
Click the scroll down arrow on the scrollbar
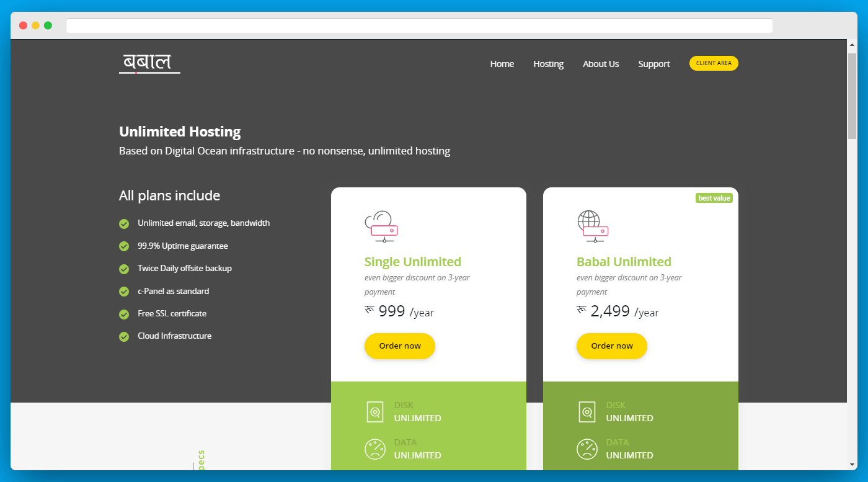pos(852,464)
